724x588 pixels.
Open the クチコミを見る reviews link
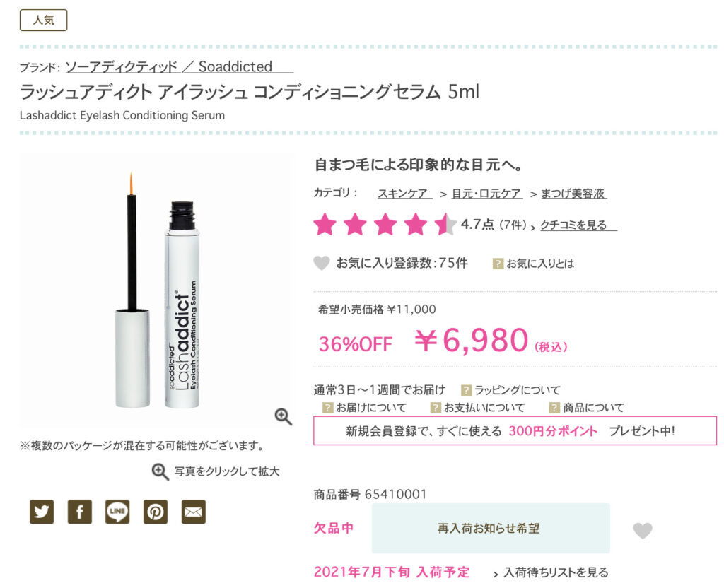point(578,225)
